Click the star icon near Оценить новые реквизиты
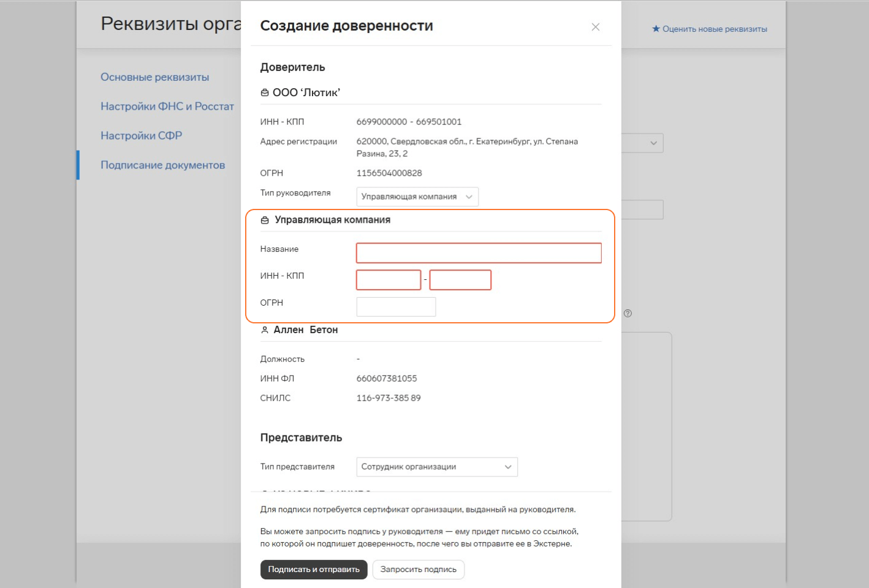Image resolution: width=869 pixels, height=588 pixels. 656,29
